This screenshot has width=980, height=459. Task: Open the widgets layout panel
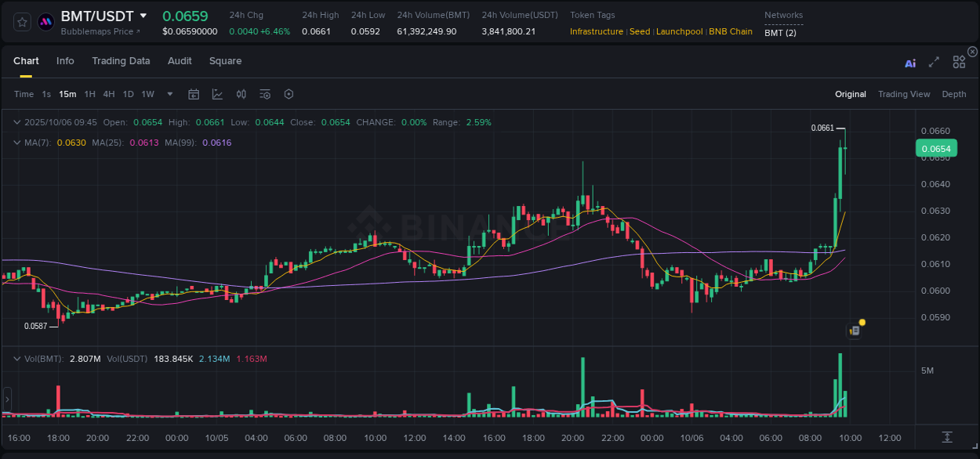959,61
